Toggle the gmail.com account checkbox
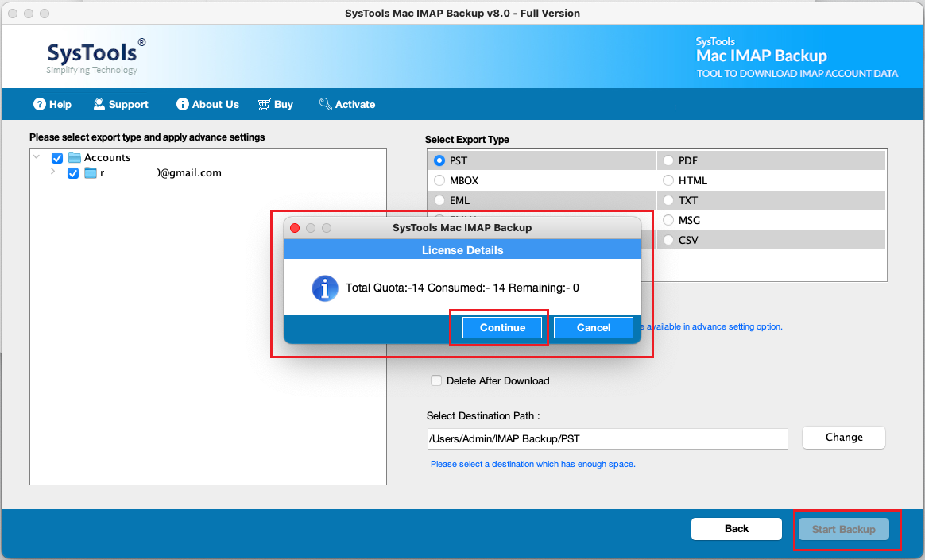The width and height of the screenshot is (925, 560). click(x=73, y=173)
